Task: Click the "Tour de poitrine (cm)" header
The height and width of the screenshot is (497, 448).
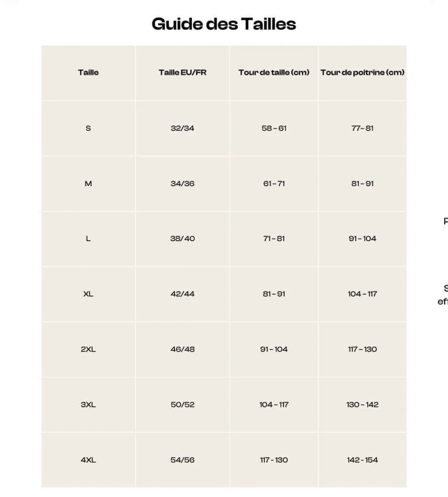Action: click(x=362, y=72)
